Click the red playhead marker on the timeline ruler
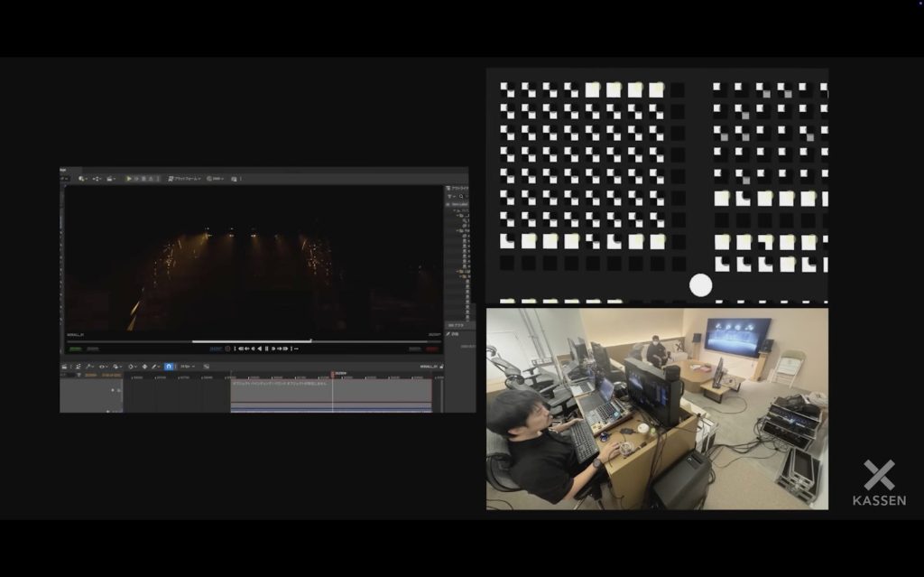This screenshot has height=577, width=924. [333, 374]
